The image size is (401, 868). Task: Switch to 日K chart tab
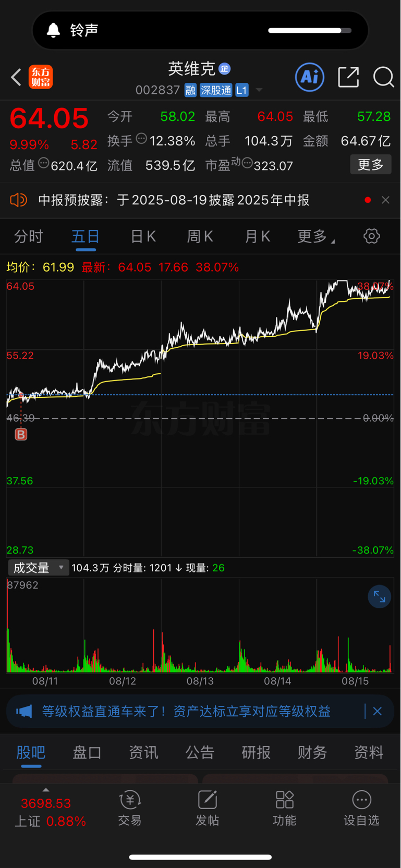click(x=143, y=237)
